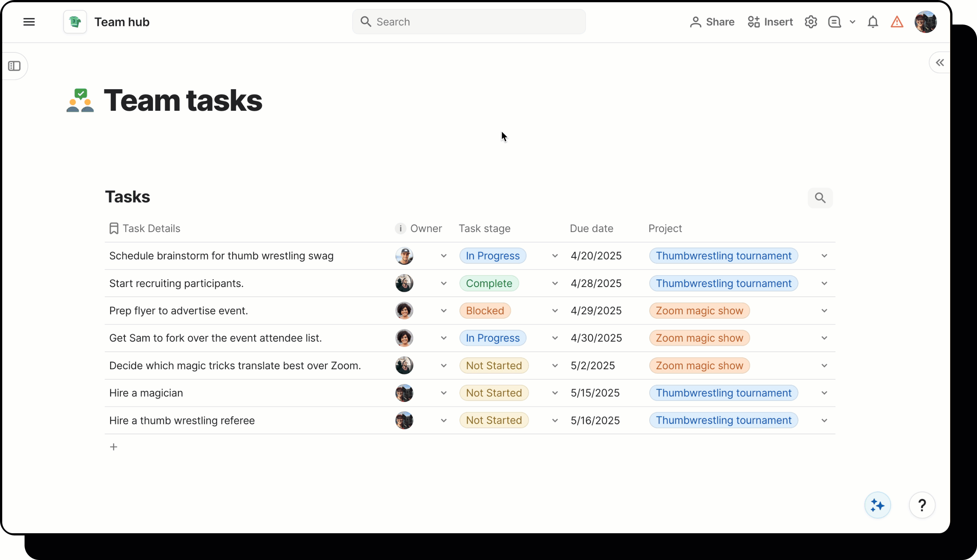
Task: Click the Share button
Action: click(x=712, y=22)
